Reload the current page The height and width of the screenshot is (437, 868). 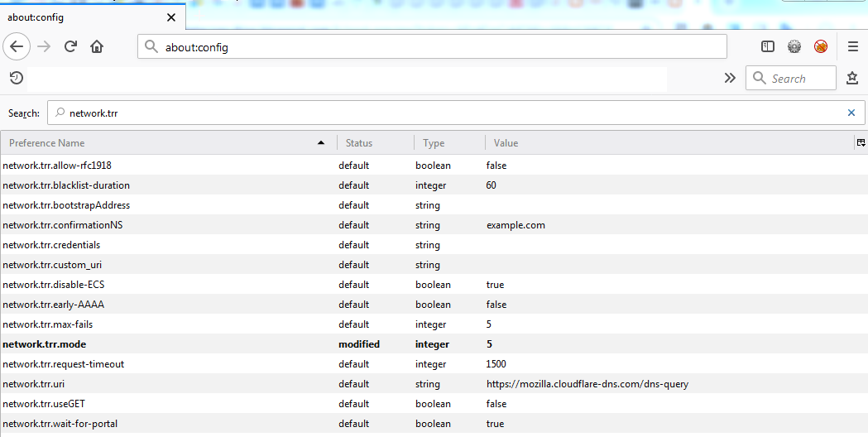click(x=70, y=46)
